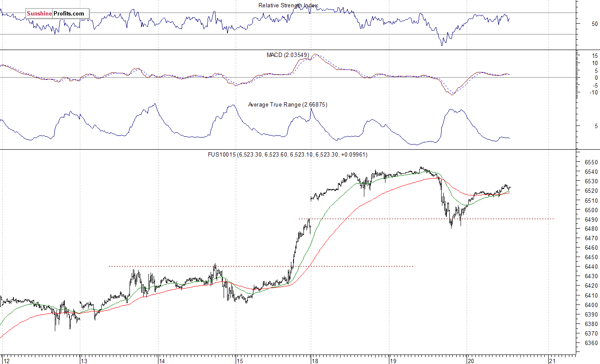Click the SunshineProfits.com logo

point(57,14)
